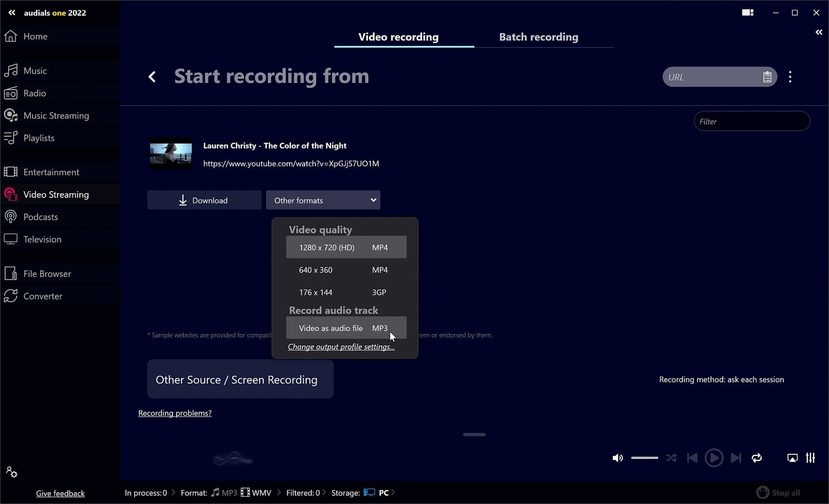Click the audio waveform visualizer icon
Image resolution: width=829 pixels, height=504 pixels.
click(233, 458)
